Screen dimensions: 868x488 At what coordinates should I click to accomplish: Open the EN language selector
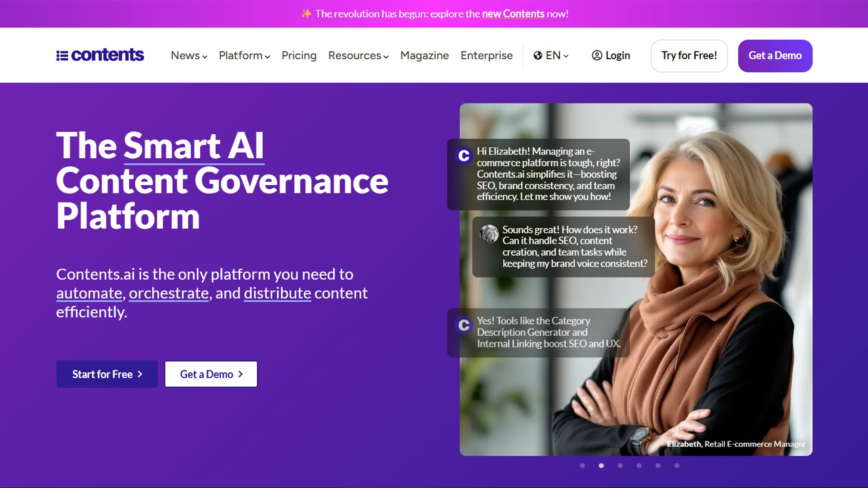[x=551, y=56]
